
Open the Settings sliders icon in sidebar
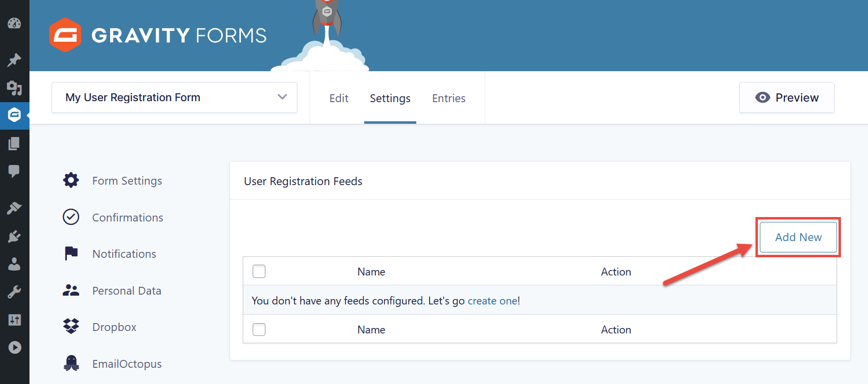pos(14,320)
